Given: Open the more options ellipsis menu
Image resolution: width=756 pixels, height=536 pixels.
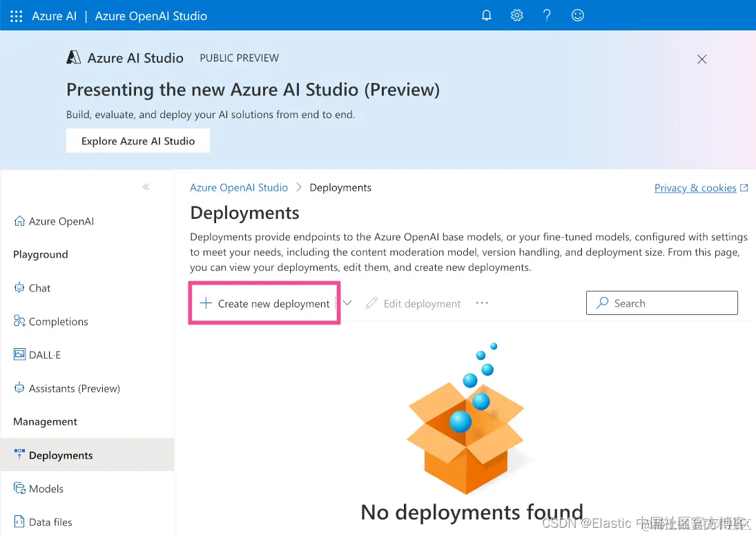Looking at the screenshot, I should (482, 303).
